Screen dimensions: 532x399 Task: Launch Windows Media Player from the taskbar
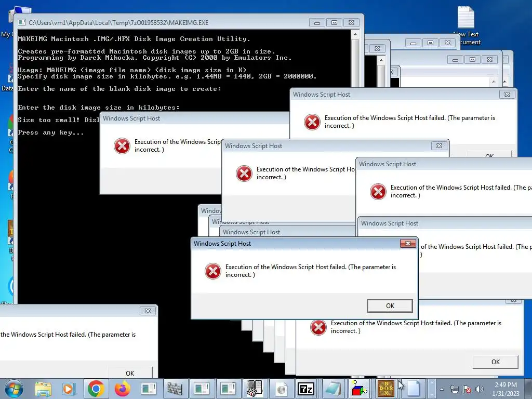coord(68,389)
